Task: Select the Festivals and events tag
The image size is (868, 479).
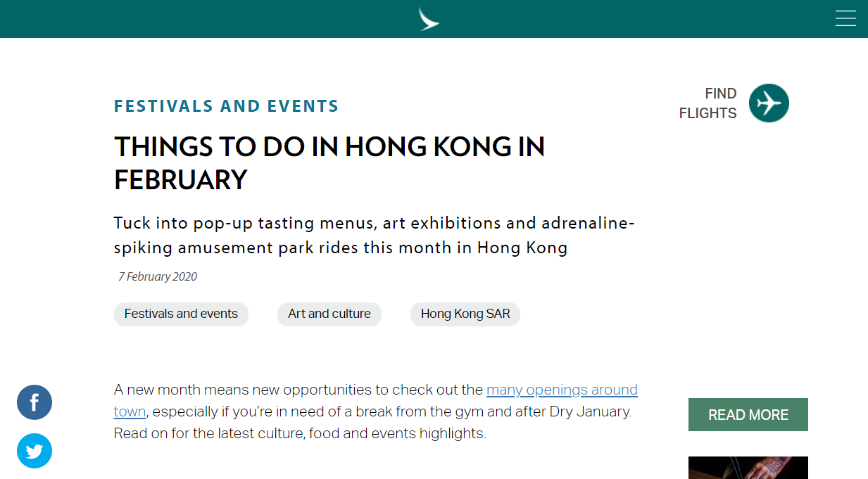Action: click(181, 314)
